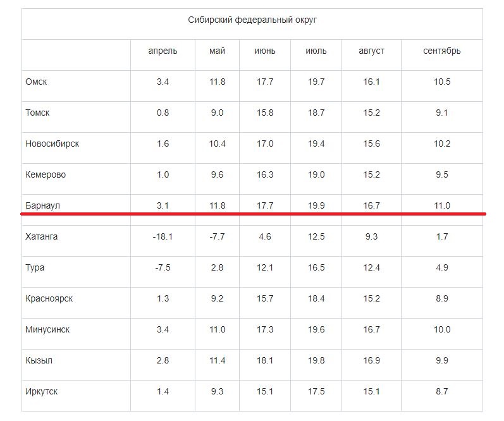Click the Иркутск row label
This screenshot has width=504, height=421.
coord(41,392)
